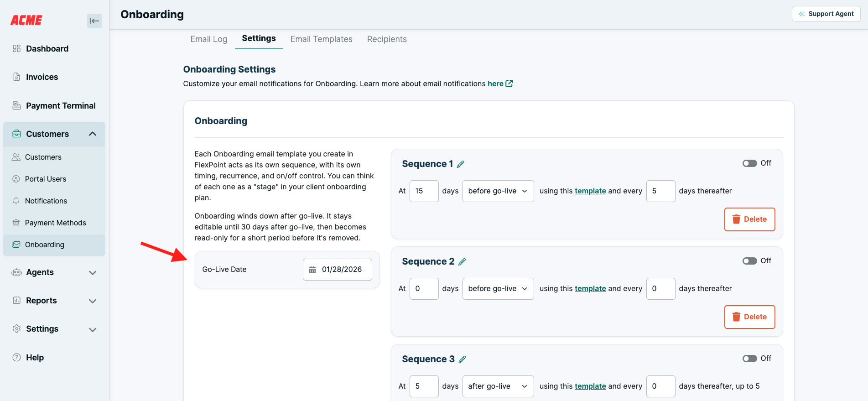868x401 pixels.
Task: Click the Customers briefcase icon
Action: pyautogui.click(x=17, y=134)
